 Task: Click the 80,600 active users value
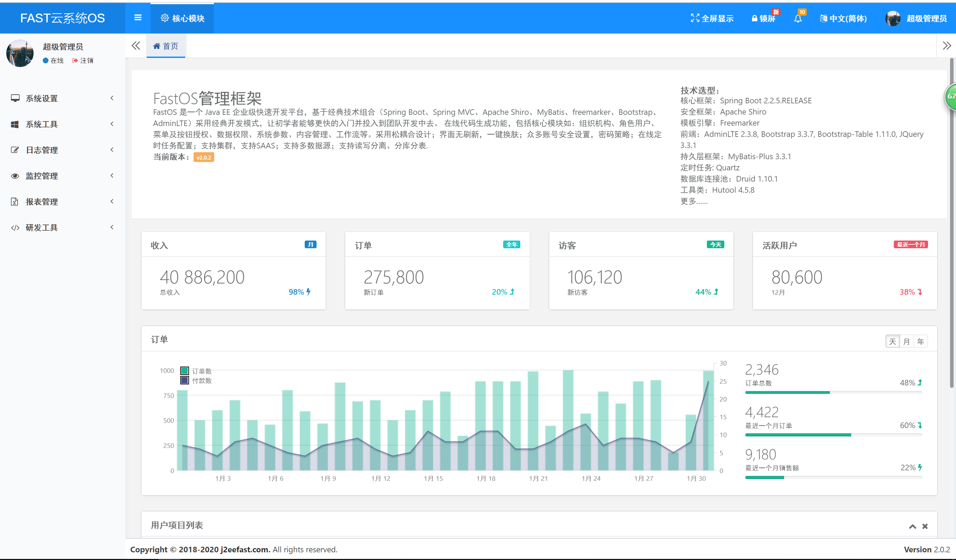pos(797,277)
